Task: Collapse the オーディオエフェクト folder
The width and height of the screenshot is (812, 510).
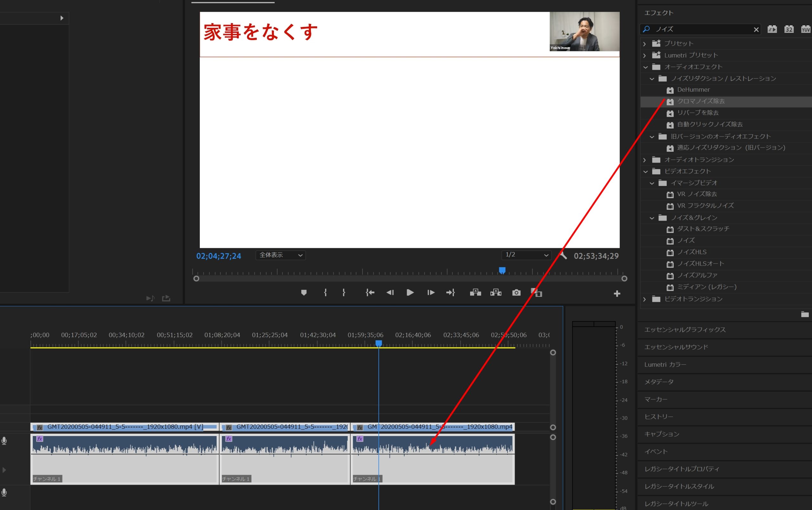Action: click(x=645, y=67)
